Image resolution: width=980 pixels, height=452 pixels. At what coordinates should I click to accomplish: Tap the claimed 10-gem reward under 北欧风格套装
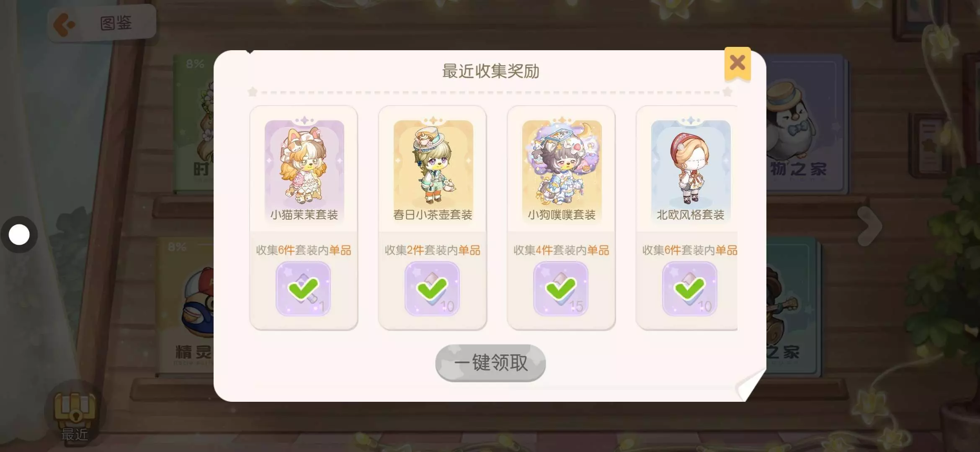690,289
